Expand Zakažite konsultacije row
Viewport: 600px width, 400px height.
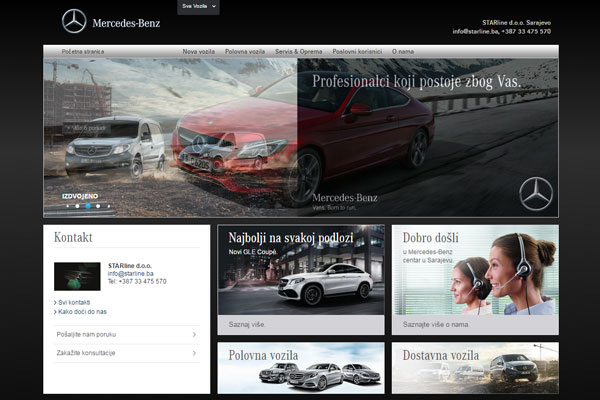tap(127, 353)
